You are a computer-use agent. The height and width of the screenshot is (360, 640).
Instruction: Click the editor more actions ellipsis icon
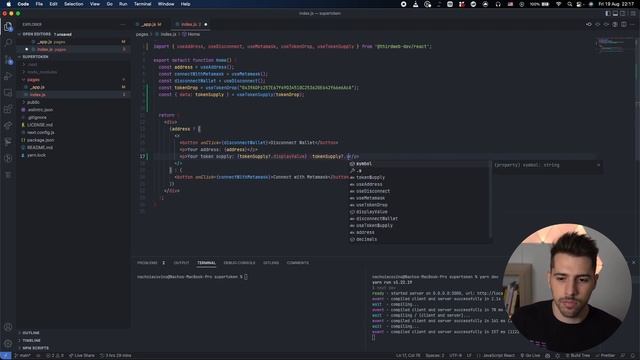pyautogui.click(x=633, y=24)
